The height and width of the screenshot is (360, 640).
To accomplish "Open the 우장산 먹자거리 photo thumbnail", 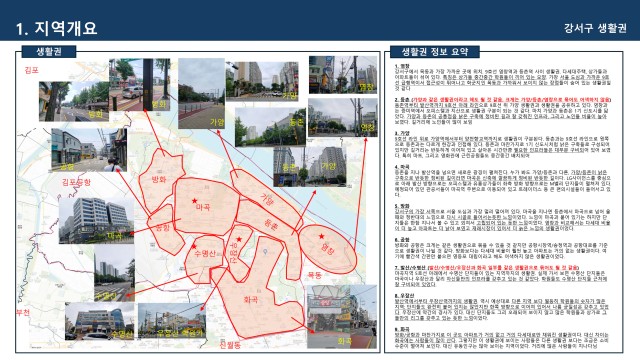I will [x=172, y=321].
